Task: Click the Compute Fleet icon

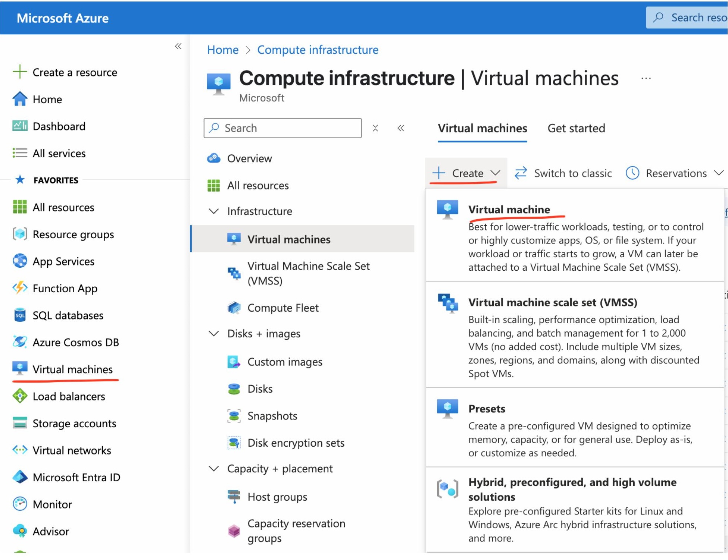Action: point(234,308)
